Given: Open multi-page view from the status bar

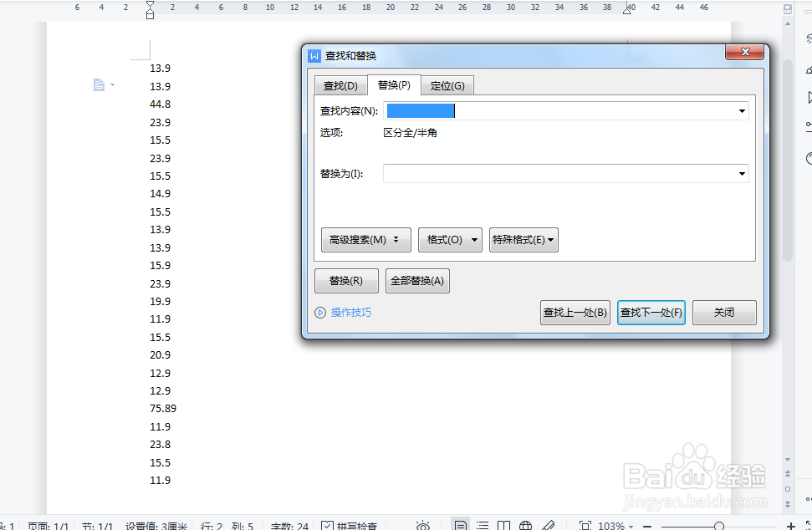Looking at the screenshot, I should pyautogui.click(x=503, y=526).
